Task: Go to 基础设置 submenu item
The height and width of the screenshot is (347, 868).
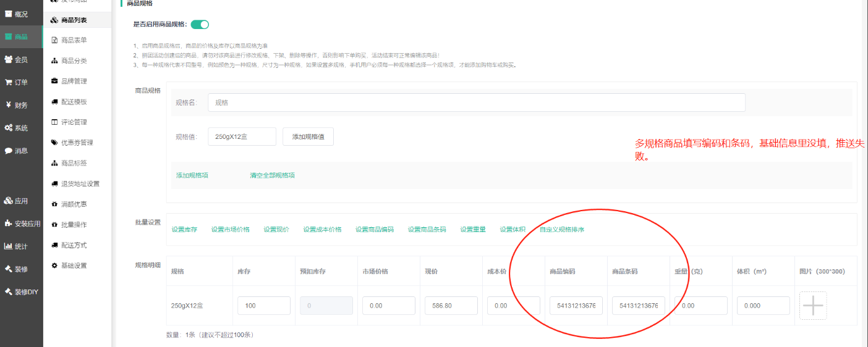Action: click(74, 265)
